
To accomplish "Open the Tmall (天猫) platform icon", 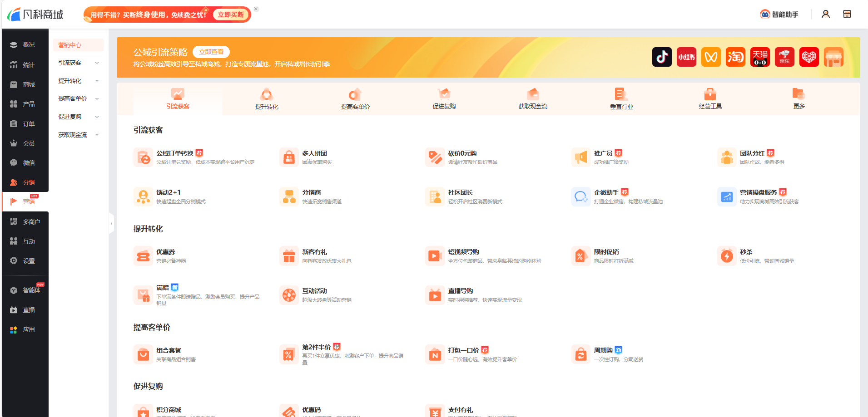I will tap(760, 57).
